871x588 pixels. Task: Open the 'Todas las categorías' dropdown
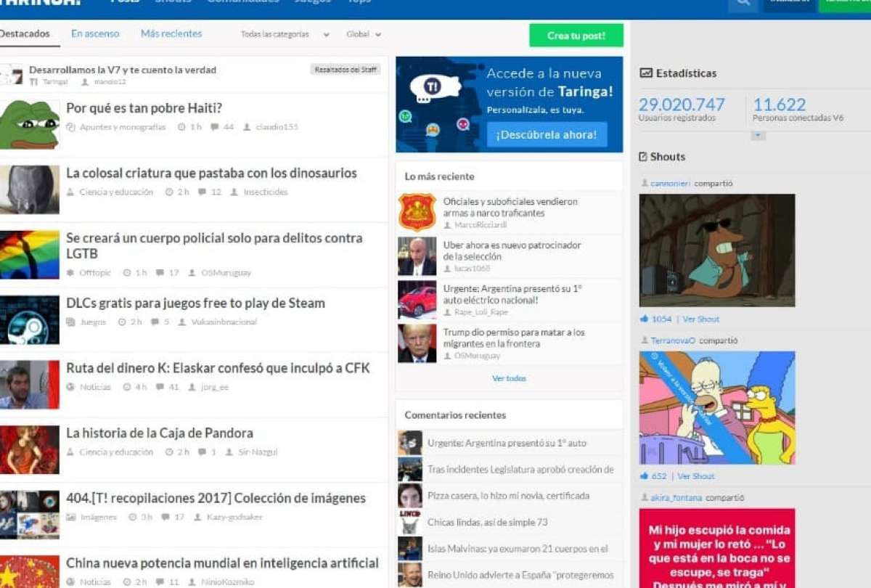pyautogui.click(x=285, y=34)
